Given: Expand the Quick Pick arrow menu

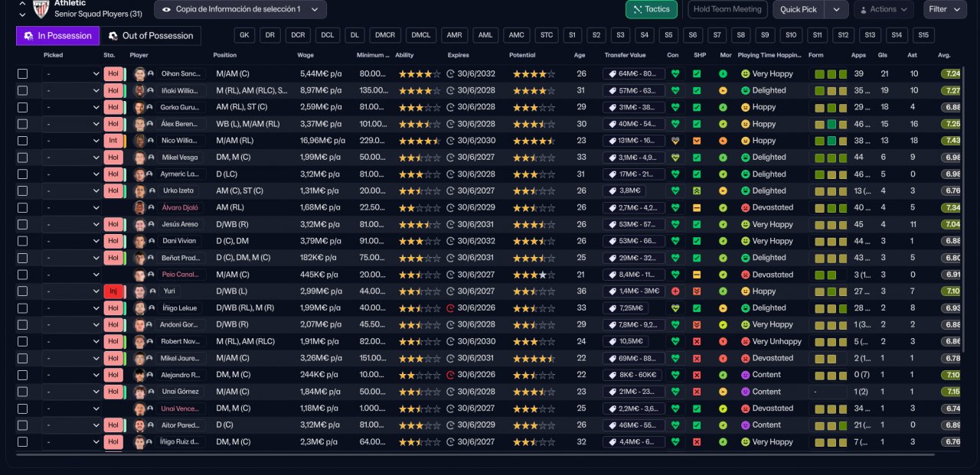Looking at the screenshot, I should click(836, 9).
